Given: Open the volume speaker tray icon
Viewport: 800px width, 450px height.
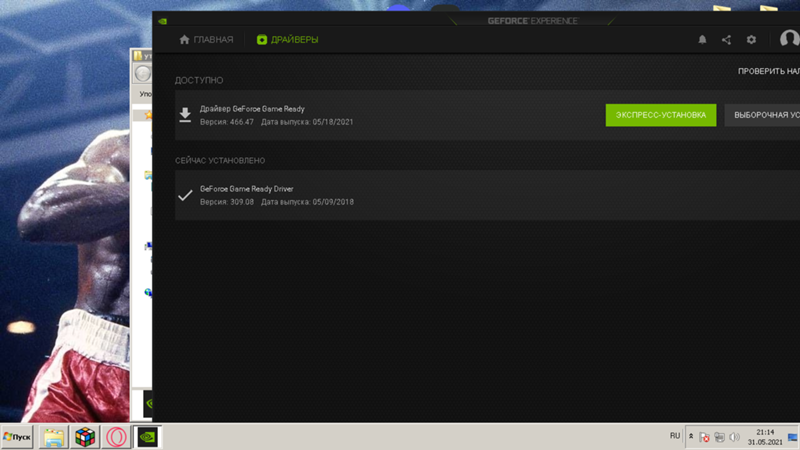Looking at the screenshot, I should pyautogui.click(x=734, y=437).
